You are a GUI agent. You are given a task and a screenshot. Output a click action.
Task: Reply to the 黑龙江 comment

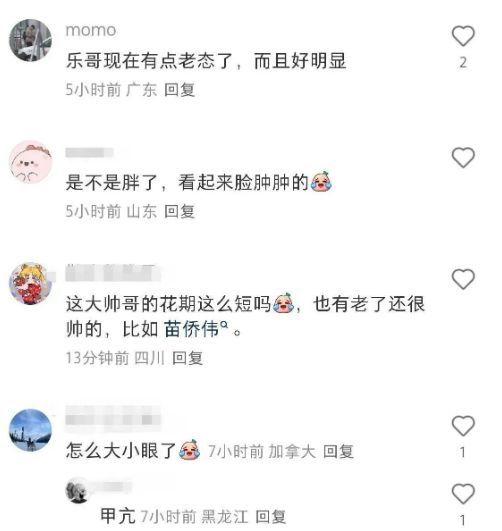pyautogui.click(x=270, y=517)
